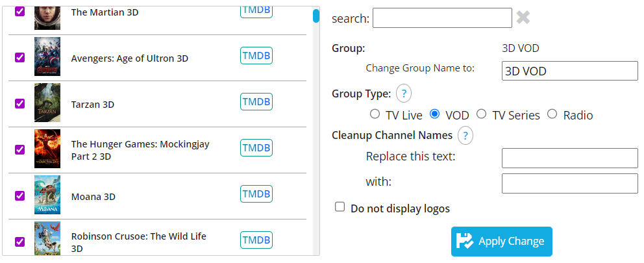Select the TV Series group type
The height and width of the screenshot is (263, 644).
coord(481,114)
